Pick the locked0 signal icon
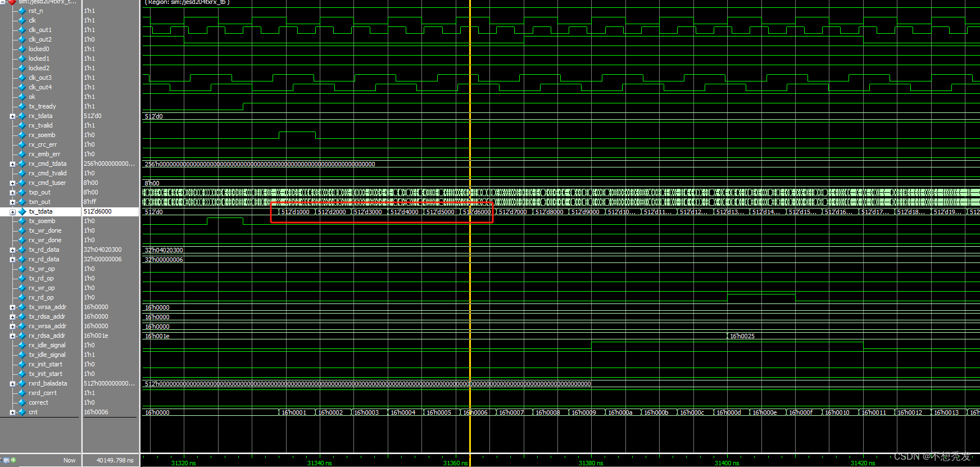The width and height of the screenshot is (980, 467). click(x=22, y=49)
